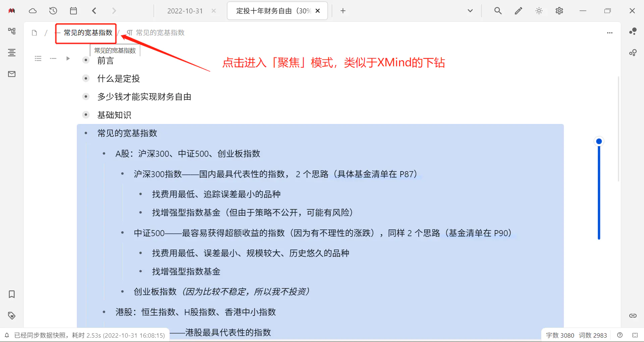Open the bookmarks icon in the sidebar

point(12,294)
